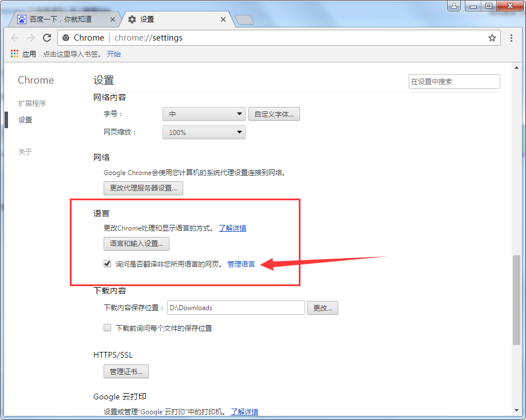The height and width of the screenshot is (420, 526).
Task: Click the bookmark star in address bar
Action: point(492,38)
